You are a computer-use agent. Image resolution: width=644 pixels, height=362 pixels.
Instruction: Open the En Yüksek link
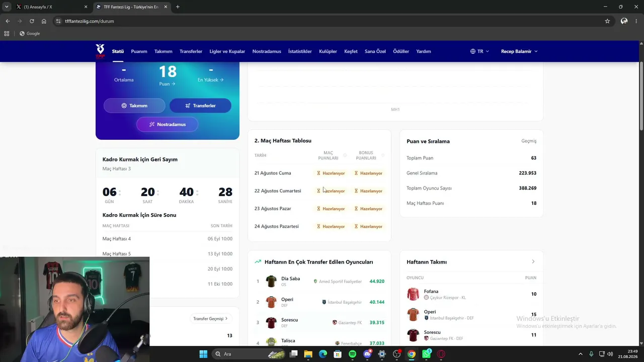(x=211, y=80)
